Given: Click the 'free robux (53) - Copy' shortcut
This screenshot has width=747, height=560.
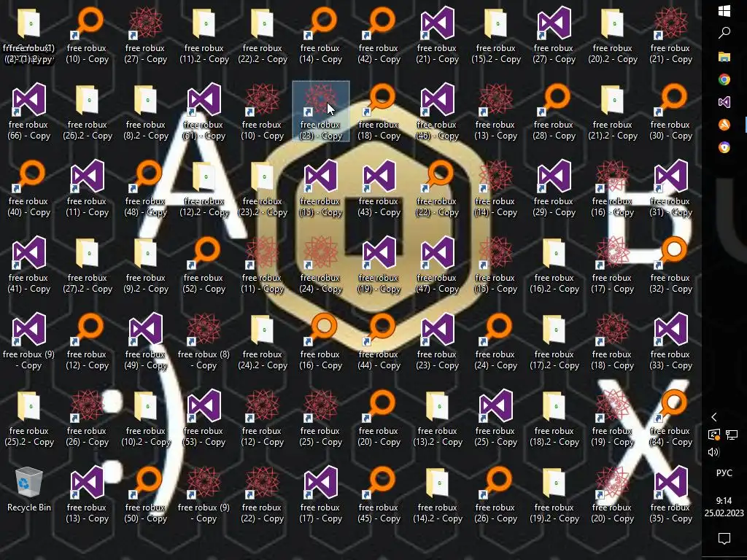Looking at the screenshot, I should pos(204,418).
